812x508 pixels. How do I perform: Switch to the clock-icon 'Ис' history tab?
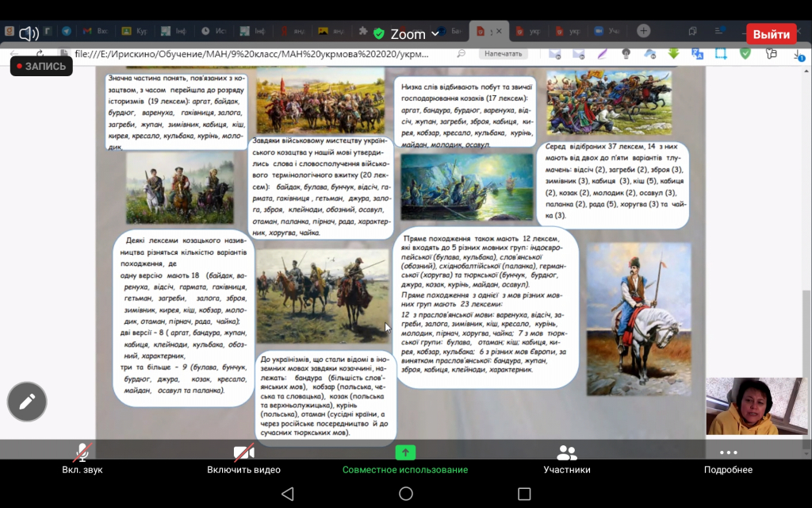213,31
